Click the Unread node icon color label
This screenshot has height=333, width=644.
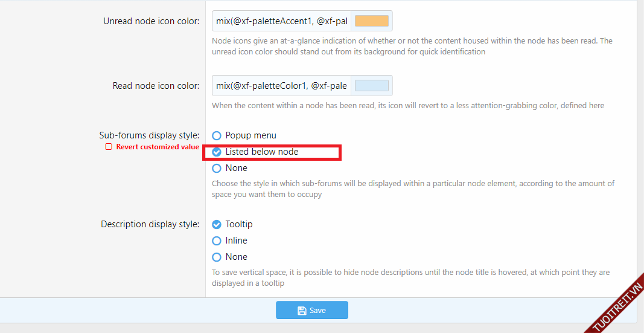pyautogui.click(x=151, y=21)
